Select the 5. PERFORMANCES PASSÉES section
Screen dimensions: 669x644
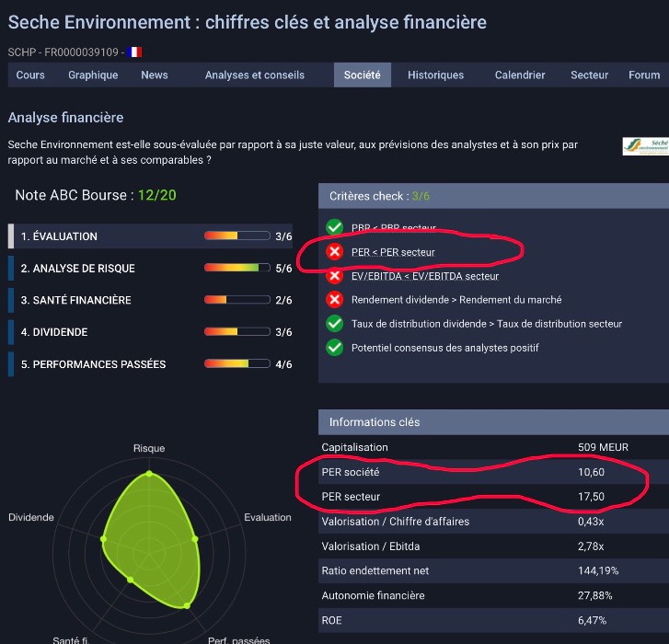point(150,364)
